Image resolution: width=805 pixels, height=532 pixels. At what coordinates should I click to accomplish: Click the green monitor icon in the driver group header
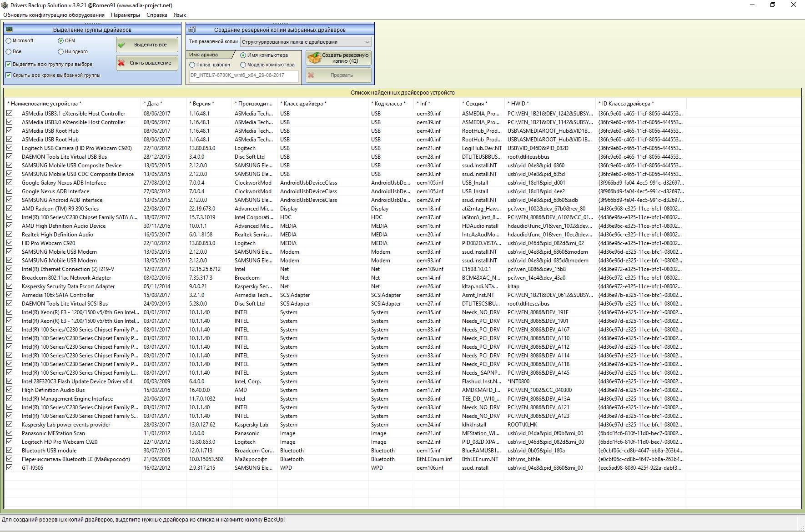(x=10, y=30)
